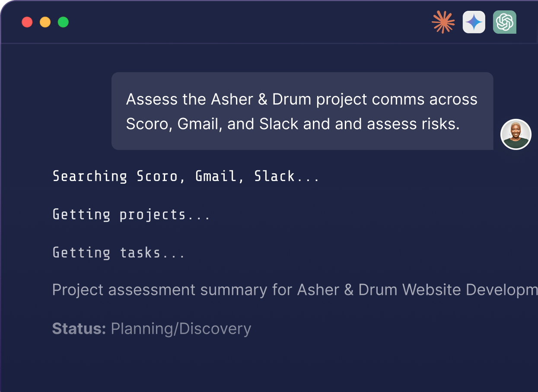Click the user message bubble about Asher & Drum
This screenshot has width=538, height=392.
[x=302, y=111]
